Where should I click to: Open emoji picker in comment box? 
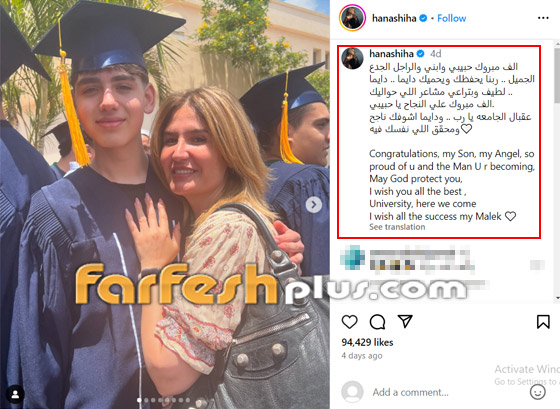[x=537, y=392]
